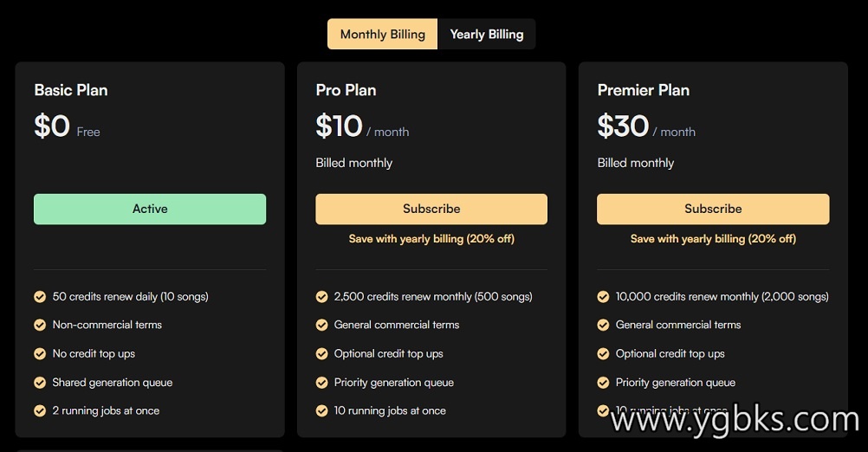Click the $10 per month price text
This screenshot has height=452, width=868.
click(362, 126)
